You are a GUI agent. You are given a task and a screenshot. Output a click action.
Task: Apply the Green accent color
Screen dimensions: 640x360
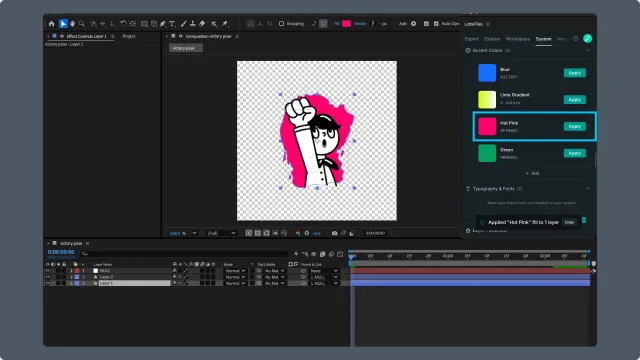(575, 153)
